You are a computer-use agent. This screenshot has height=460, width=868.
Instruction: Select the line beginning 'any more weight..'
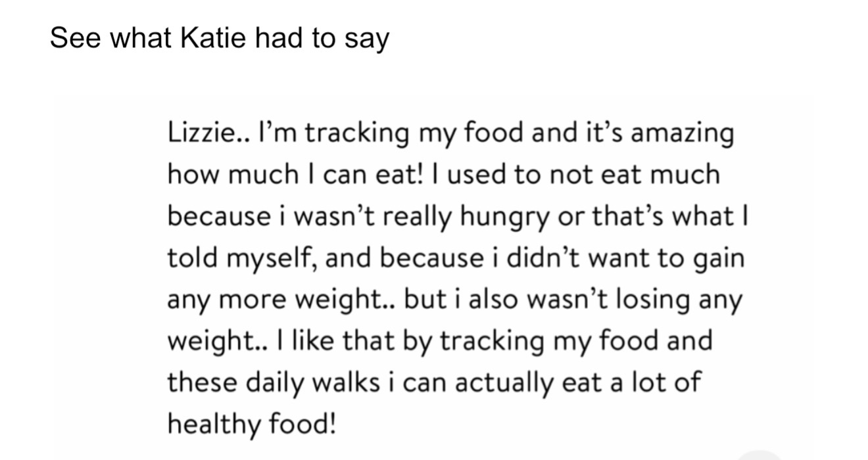[455, 301]
